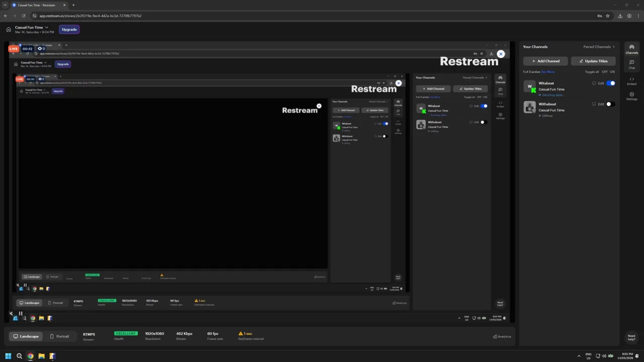
Task: View site information icon in address bar
Action: coord(34,16)
